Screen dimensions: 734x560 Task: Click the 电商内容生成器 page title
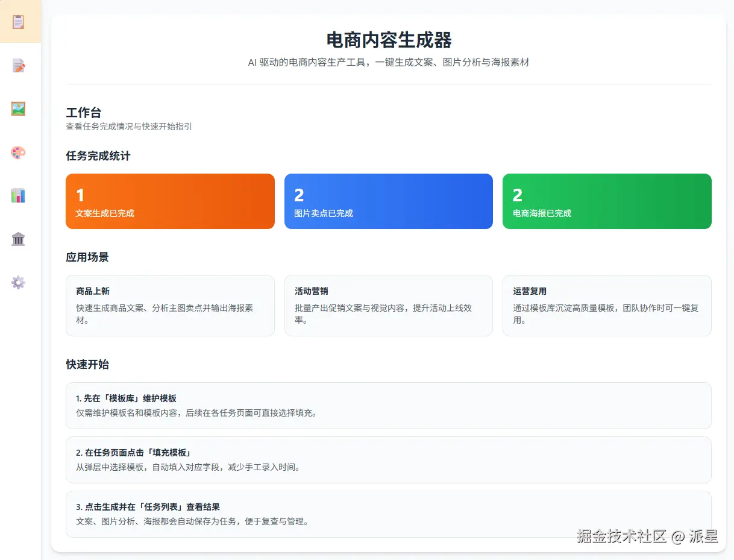coord(389,40)
